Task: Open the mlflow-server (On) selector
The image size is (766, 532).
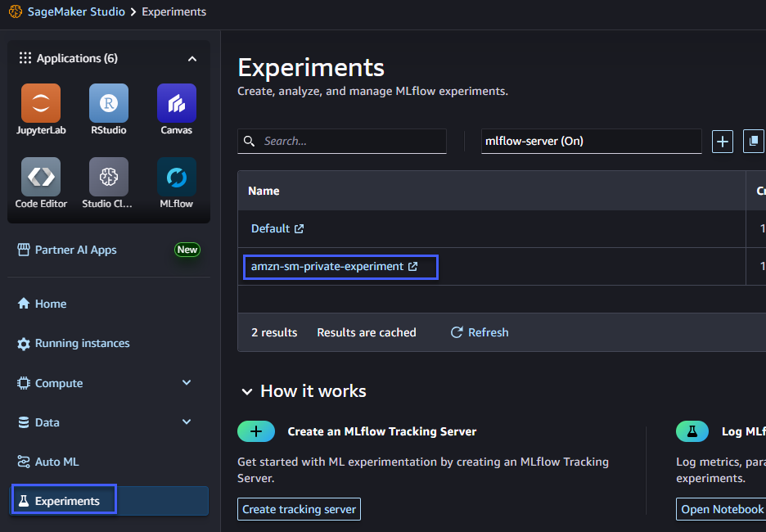Action: click(x=591, y=141)
